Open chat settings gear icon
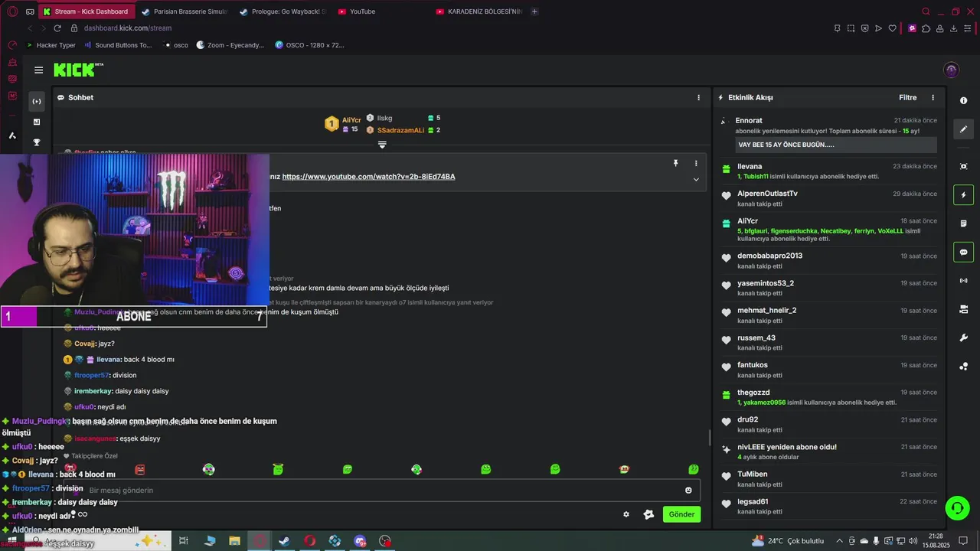This screenshot has height=551, width=980. pyautogui.click(x=626, y=514)
